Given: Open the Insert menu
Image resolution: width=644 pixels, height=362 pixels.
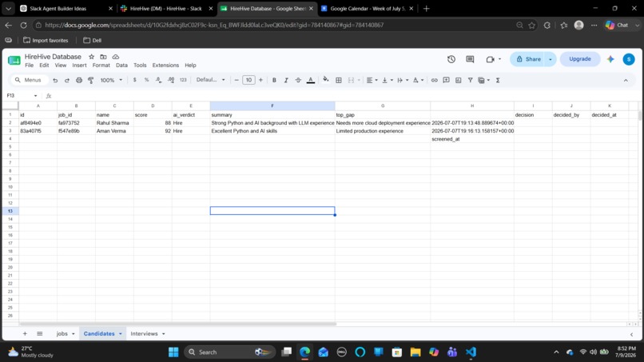Looking at the screenshot, I should point(79,66).
